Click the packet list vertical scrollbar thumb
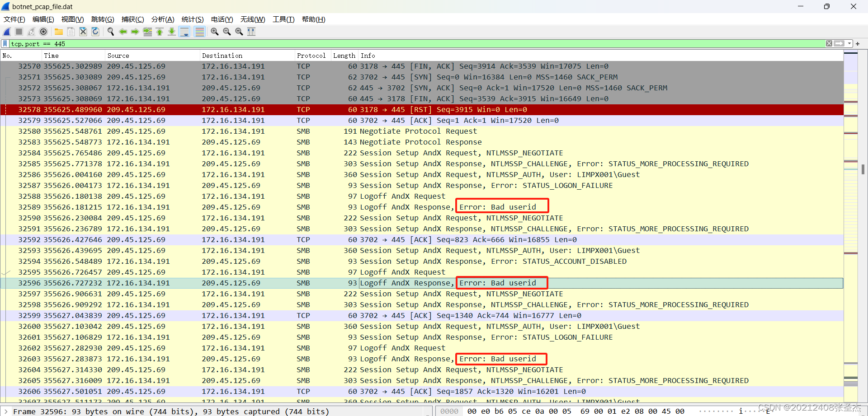The width and height of the screenshot is (868, 416). 863,169
